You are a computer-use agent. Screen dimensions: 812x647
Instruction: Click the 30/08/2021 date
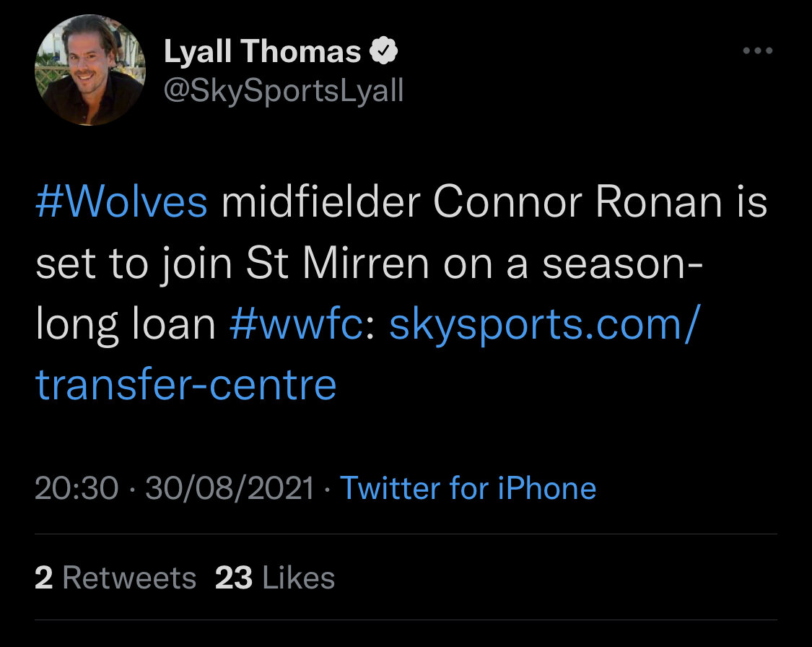230,488
